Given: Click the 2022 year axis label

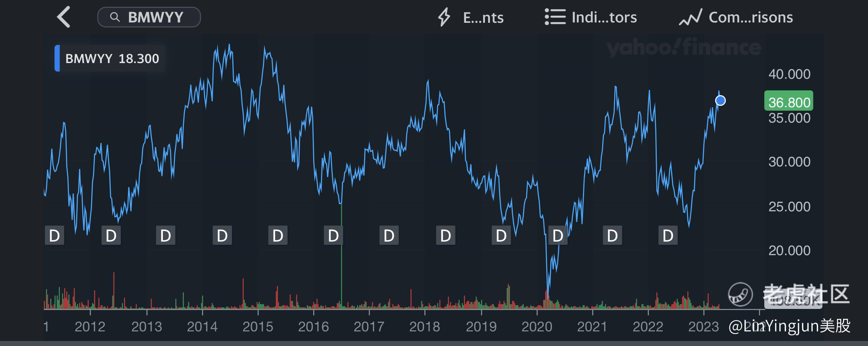Looking at the screenshot, I should 648,326.
